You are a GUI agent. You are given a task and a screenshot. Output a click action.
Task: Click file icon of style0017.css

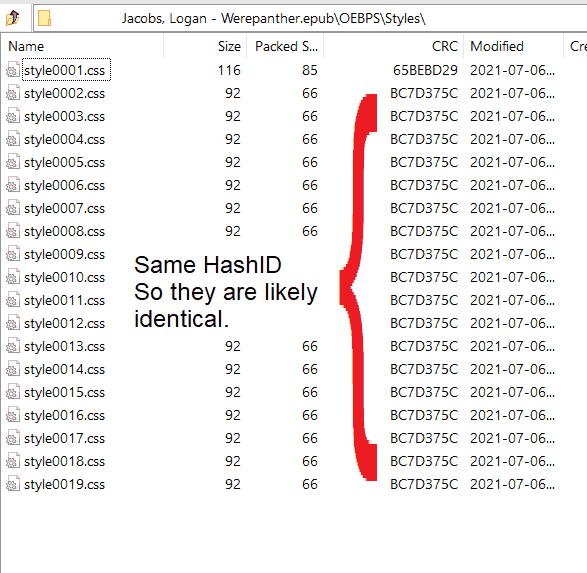click(x=13, y=438)
